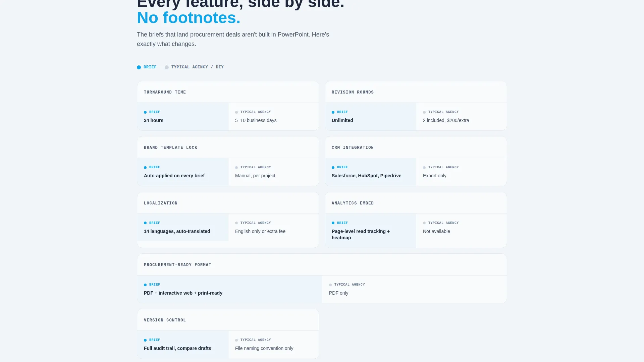644x362 pixels.
Task: Click the gray dot beside TYPICAL AGENCY / DIY
Action: [x=167, y=67]
